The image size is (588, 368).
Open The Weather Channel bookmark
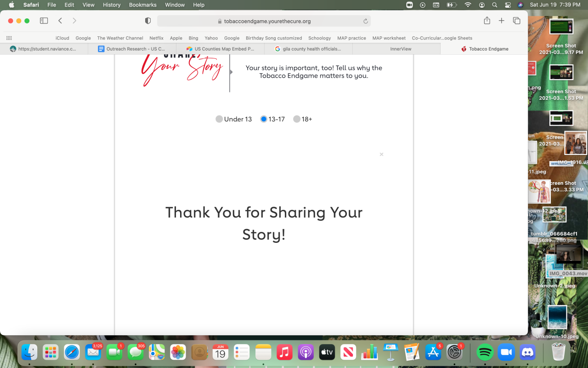pyautogui.click(x=120, y=38)
